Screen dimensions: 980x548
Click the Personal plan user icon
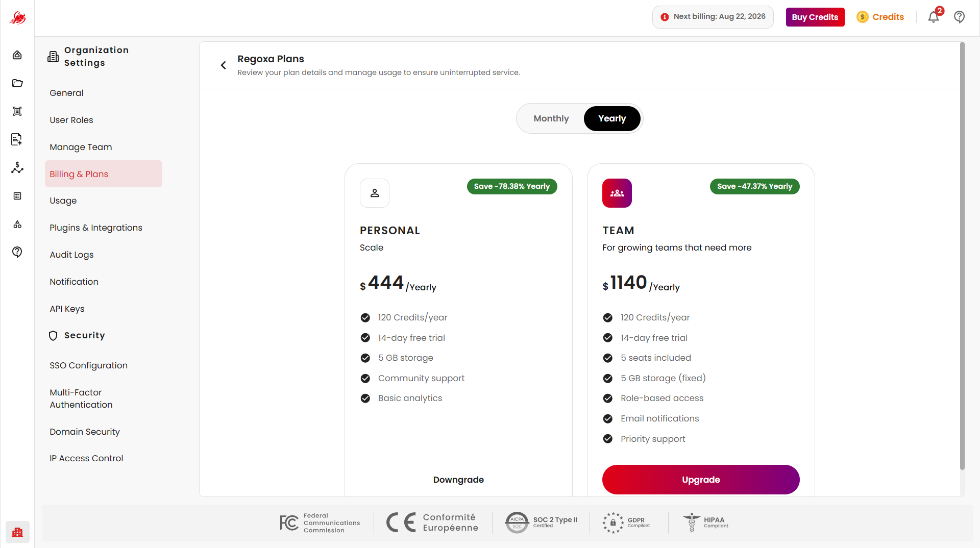point(375,193)
